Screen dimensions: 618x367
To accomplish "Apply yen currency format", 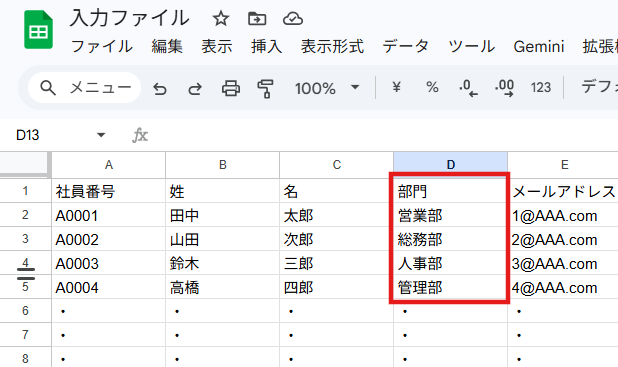I will [x=396, y=87].
